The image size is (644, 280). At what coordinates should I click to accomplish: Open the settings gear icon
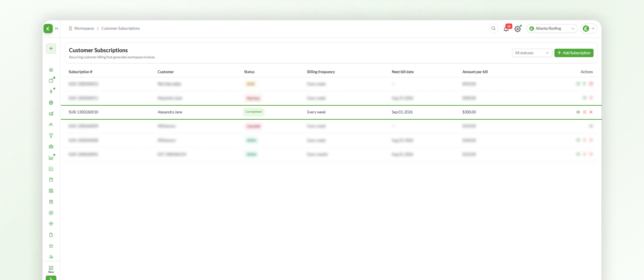tap(518, 29)
